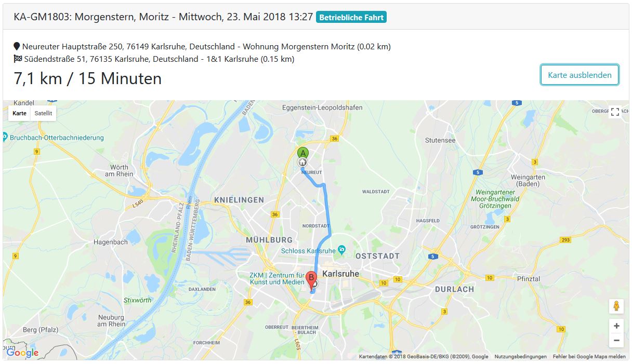Viewport: 632px width, 364px height.
Task: Zoom out of the map
Action: [x=616, y=341]
